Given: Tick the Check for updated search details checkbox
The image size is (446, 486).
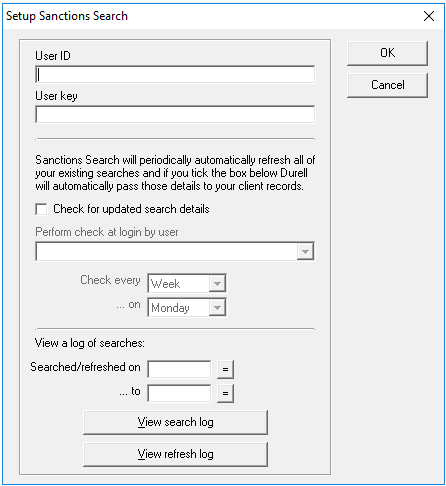Looking at the screenshot, I should (41, 209).
